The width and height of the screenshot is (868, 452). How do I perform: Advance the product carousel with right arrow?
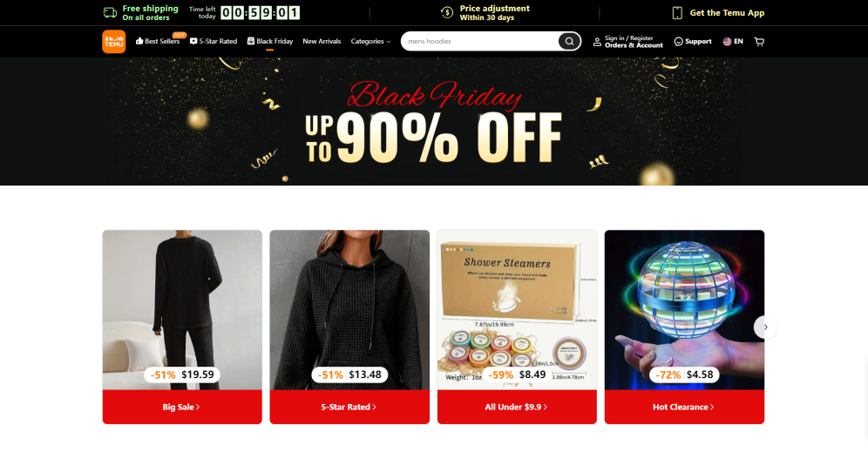765,327
